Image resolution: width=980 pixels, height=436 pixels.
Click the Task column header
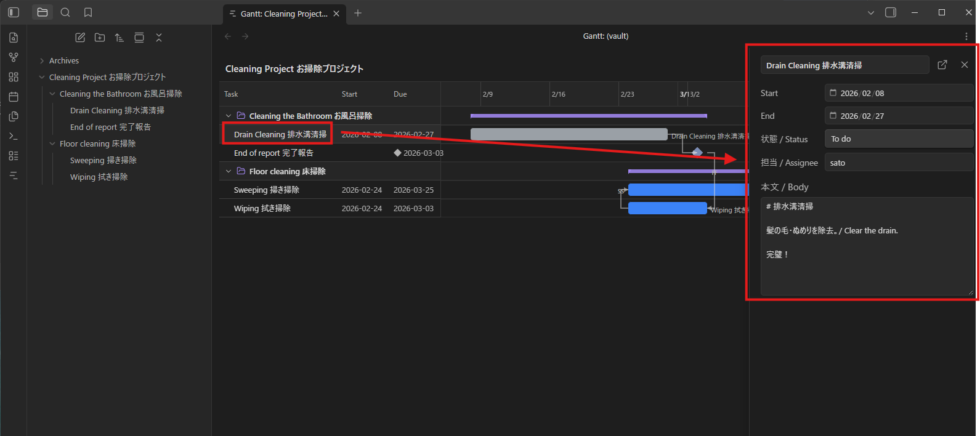[x=231, y=94]
